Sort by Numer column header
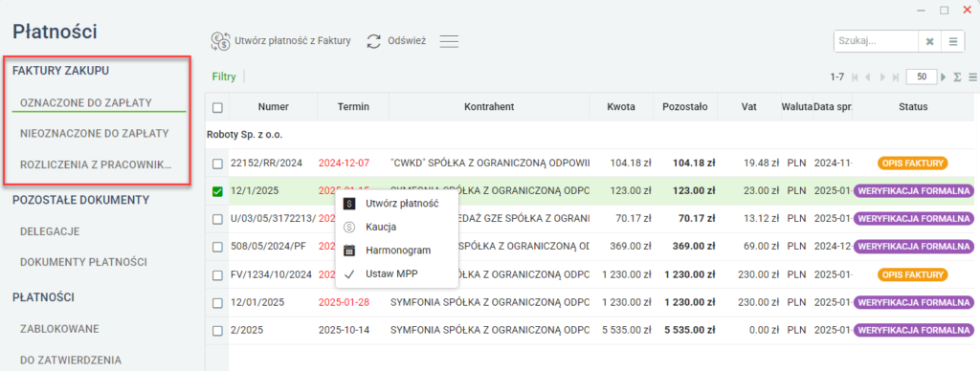The image size is (980, 371). (x=273, y=107)
